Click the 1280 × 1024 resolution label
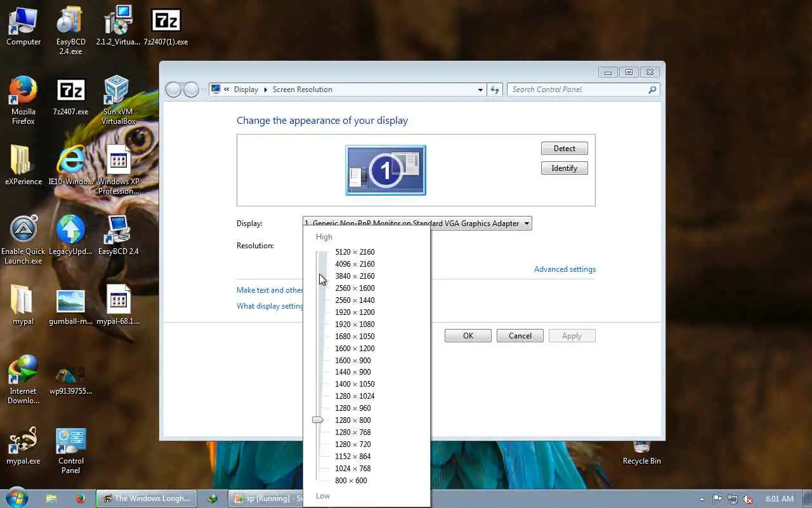Image resolution: width=812 pixels, height=508 pixels. (x=355, y=396)
